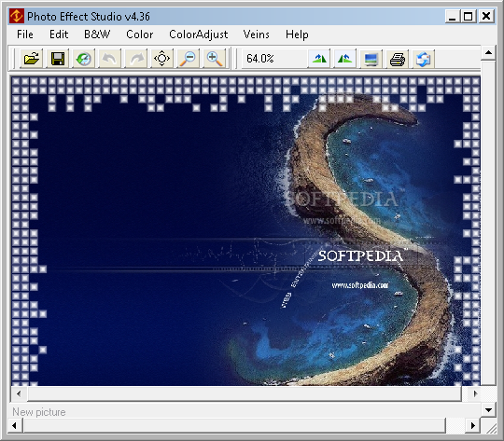Save picture using floppy disk icon
Image resolution: width=504 pixels, height=441 pixels.
[x=58, y=59]
